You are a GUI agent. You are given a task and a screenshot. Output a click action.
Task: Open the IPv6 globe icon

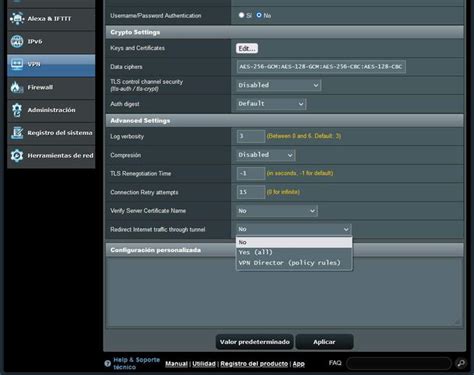tap(17, 41)
